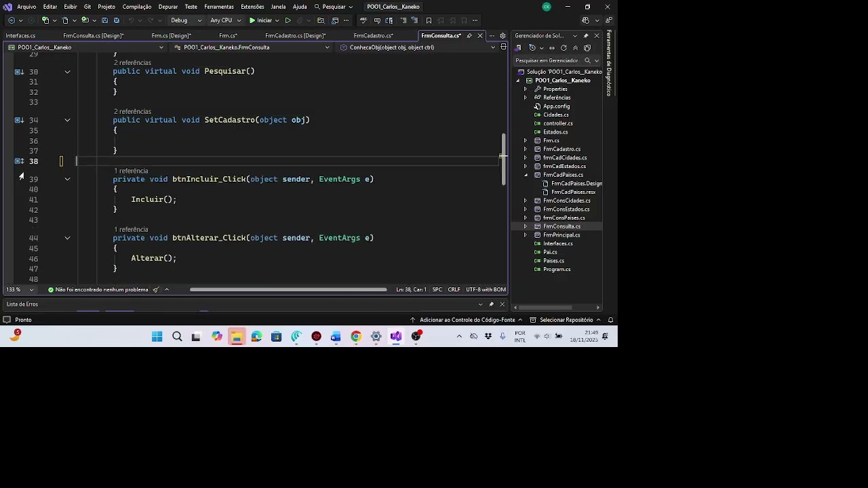
Task: Click the Redo arrow in toolbar
Action: pyautogui.click(x=149, y=20)
